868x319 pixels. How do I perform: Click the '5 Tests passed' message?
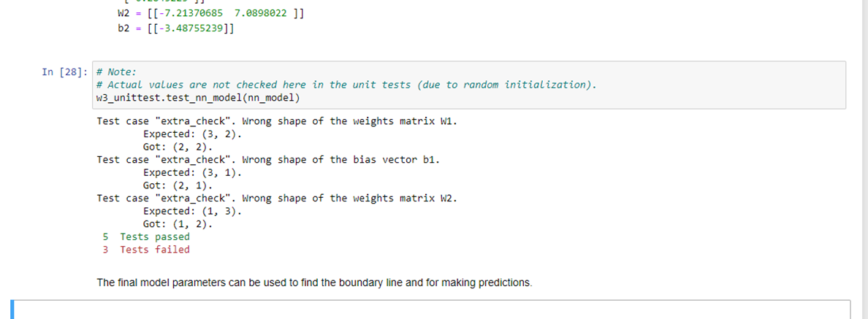point(146,237)
